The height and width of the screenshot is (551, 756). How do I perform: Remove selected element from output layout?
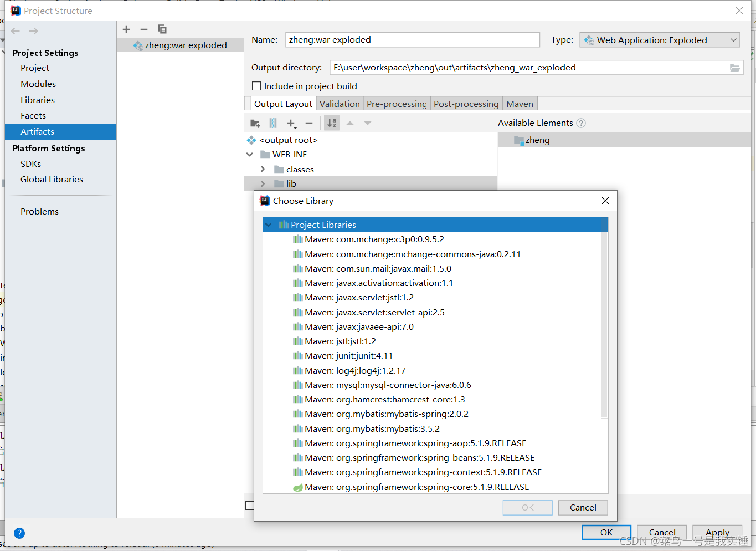point(309,123)
